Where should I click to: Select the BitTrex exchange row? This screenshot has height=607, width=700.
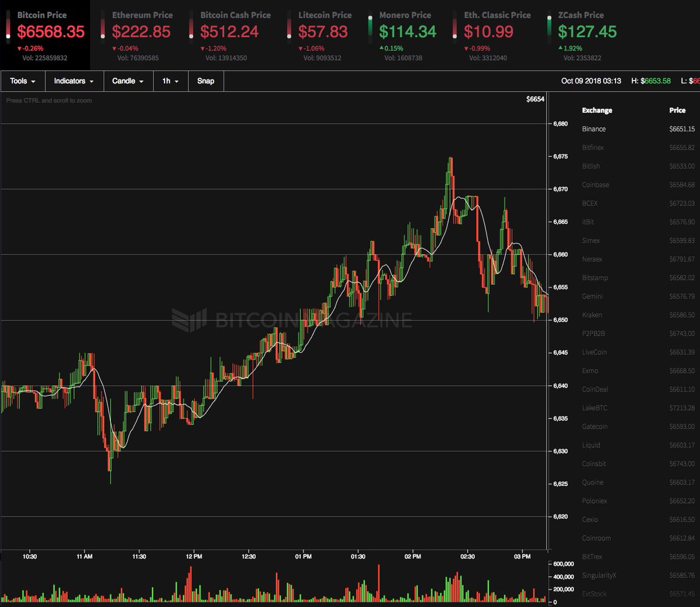pos(639,557)
